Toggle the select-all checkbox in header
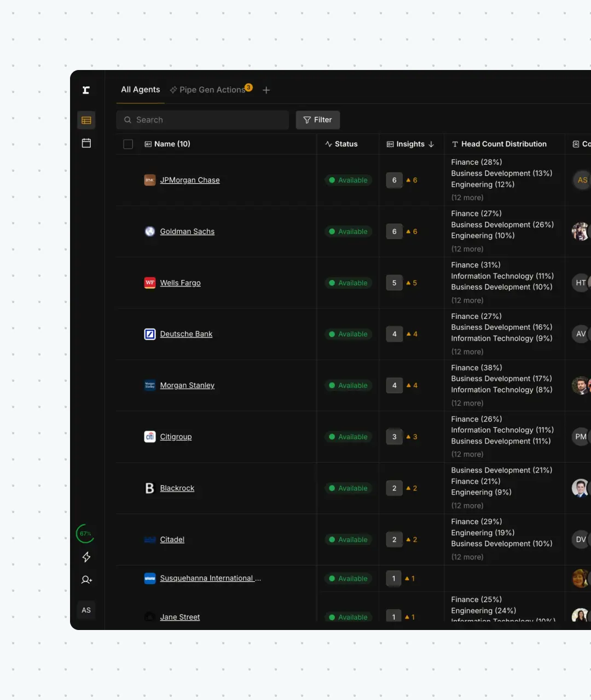Screen dimensions: 591x700 (128, 144)
